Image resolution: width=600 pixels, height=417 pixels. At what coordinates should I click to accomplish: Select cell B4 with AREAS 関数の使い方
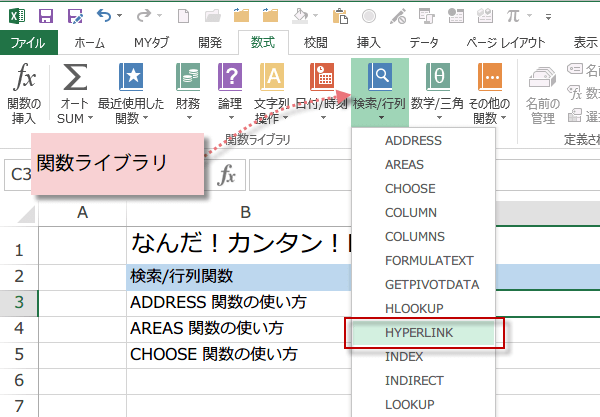(240, 328)
